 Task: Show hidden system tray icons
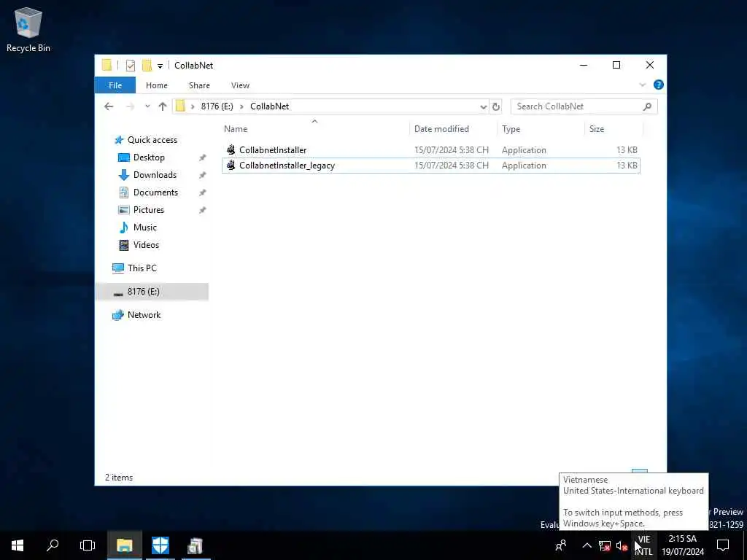pos(587,545)
